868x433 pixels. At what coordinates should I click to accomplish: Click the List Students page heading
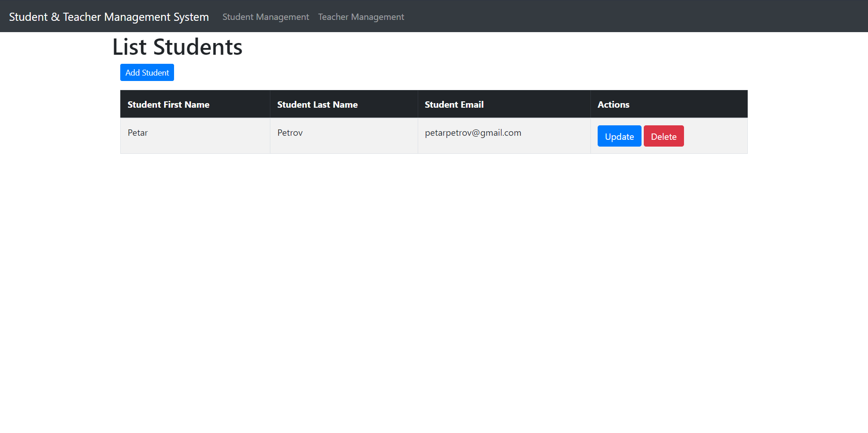point(177,47)
